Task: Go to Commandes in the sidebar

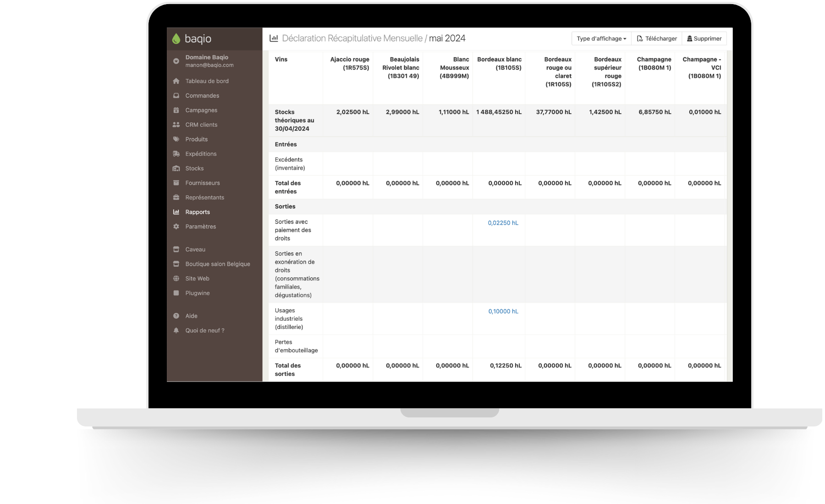Action: (x=202, y=96)
